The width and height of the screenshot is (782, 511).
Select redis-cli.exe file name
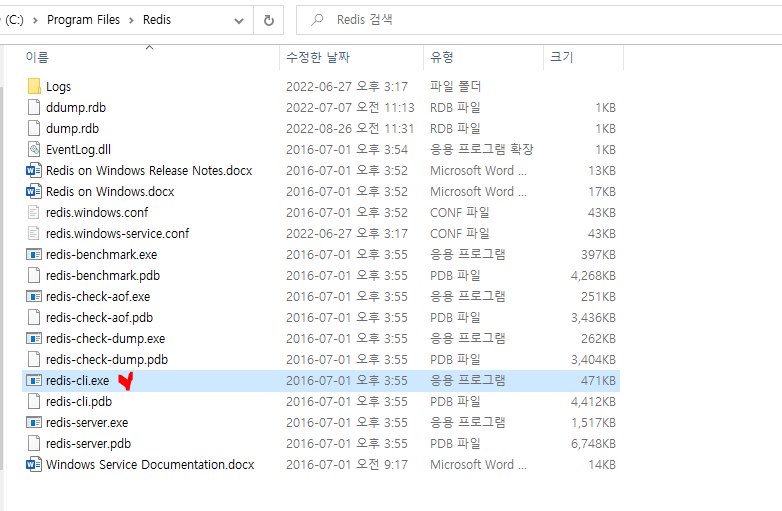77,380
